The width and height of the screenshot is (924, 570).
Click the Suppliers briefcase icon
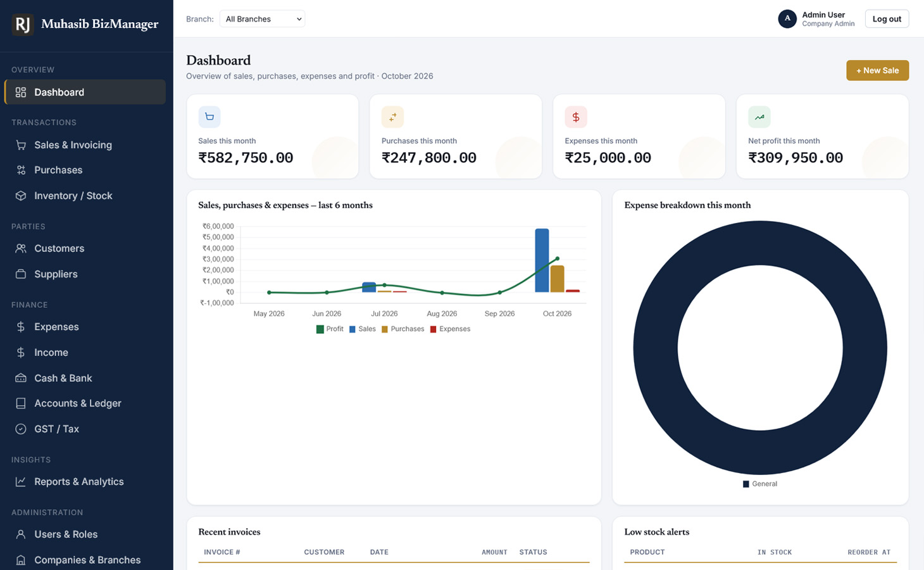point(21,274)
